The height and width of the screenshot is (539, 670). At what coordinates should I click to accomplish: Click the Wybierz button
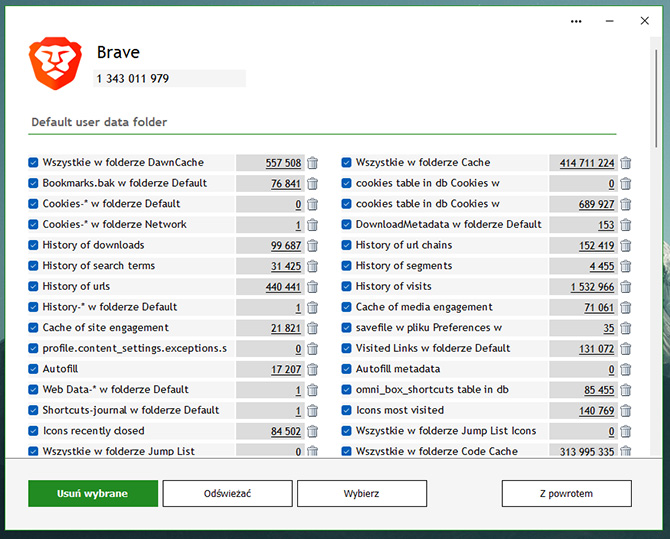click(362, 493)
